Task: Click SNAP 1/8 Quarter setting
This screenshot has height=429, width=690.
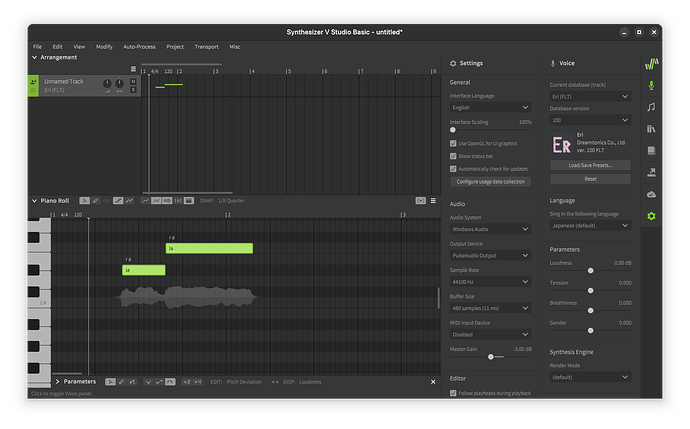Action: (222, 201)
